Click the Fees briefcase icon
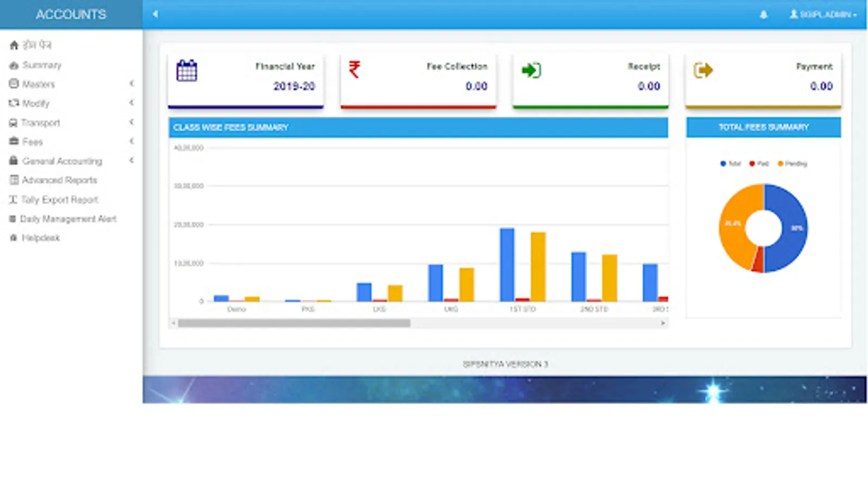This screenshot has width=868, height=488. click(14, 142)
